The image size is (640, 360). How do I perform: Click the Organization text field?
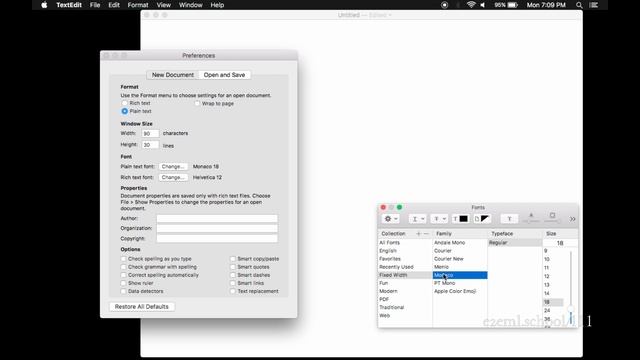point(217,228)
